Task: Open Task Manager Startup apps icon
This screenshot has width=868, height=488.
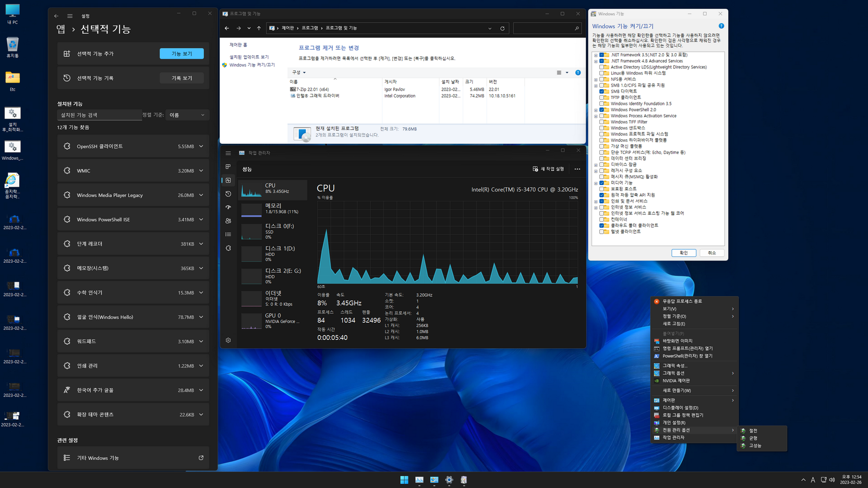Action: [228, 208]
